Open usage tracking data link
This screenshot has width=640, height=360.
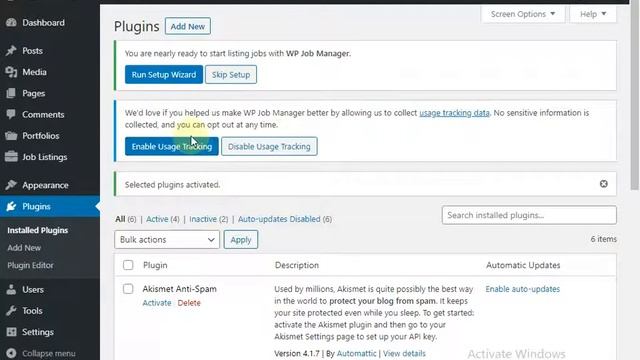pos(454,113)
